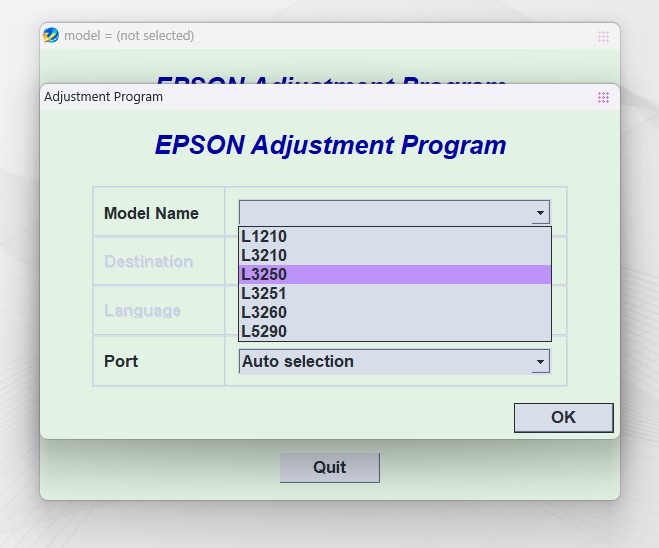Click the Quit button
The image size is (659, 548).
tap(329, 467)
